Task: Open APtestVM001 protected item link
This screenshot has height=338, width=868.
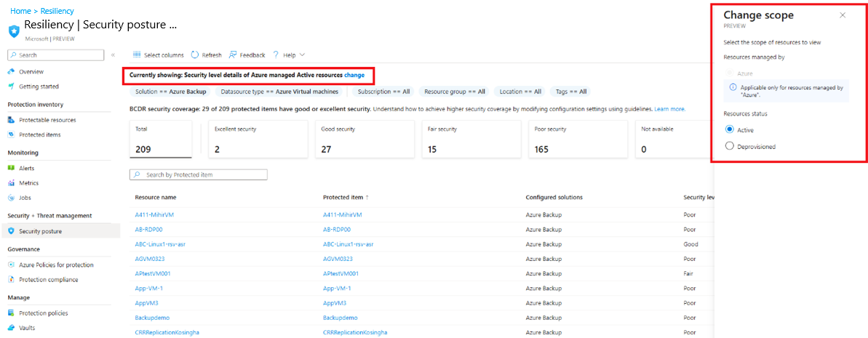Action: click(x=341, y=273)
